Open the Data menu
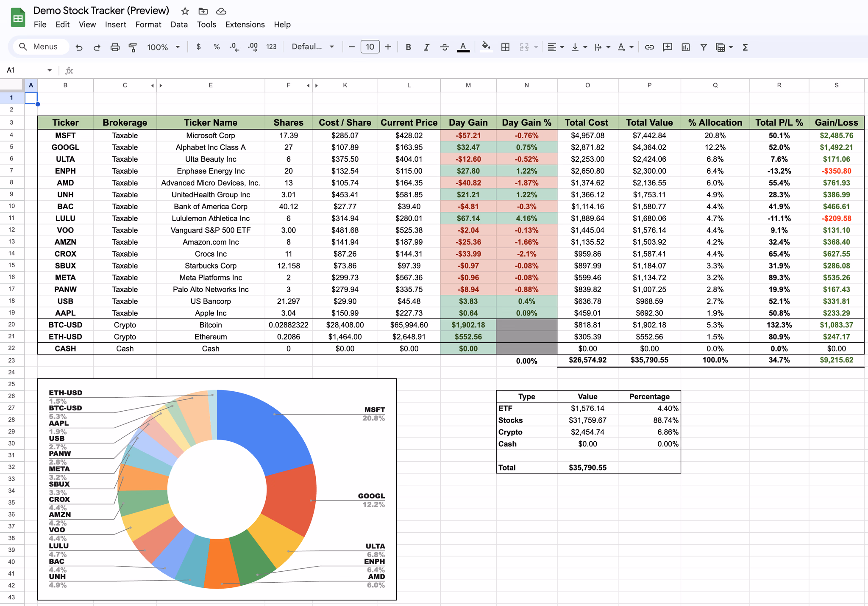Image resolution: width=868 pixels, height=606 pixels. coord(179,25)
